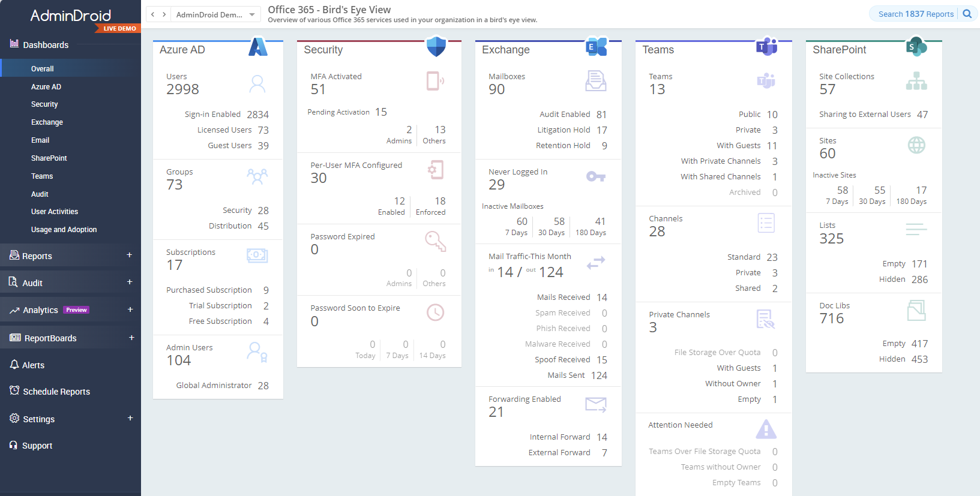The image size is (980, 496).
Task: Click the Azure AD logo icon
Action: [258, 47]
